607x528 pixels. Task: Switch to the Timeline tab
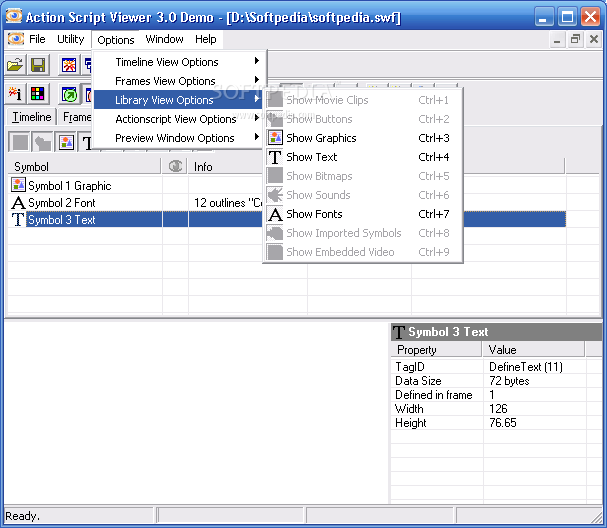tap(31, 117)
